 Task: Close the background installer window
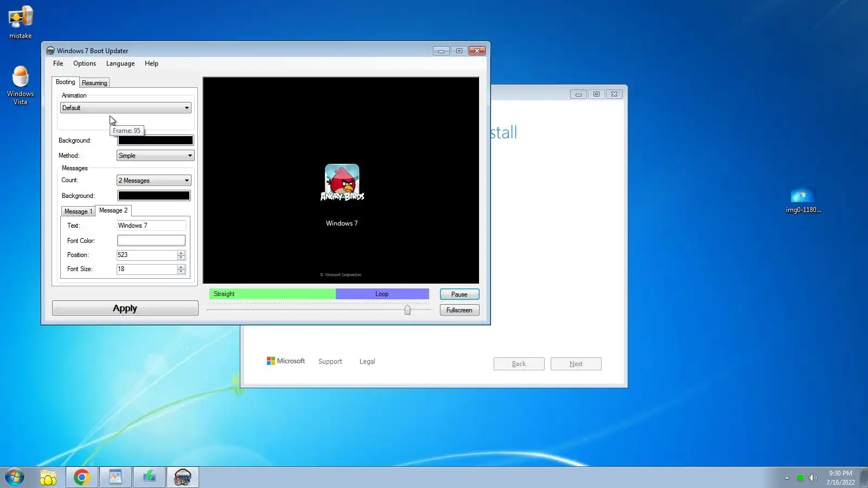[x=614, y=94]
